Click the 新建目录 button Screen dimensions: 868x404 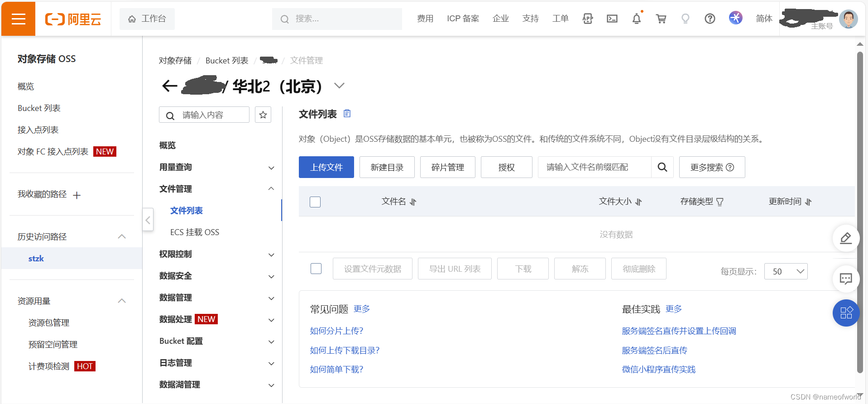387,167
